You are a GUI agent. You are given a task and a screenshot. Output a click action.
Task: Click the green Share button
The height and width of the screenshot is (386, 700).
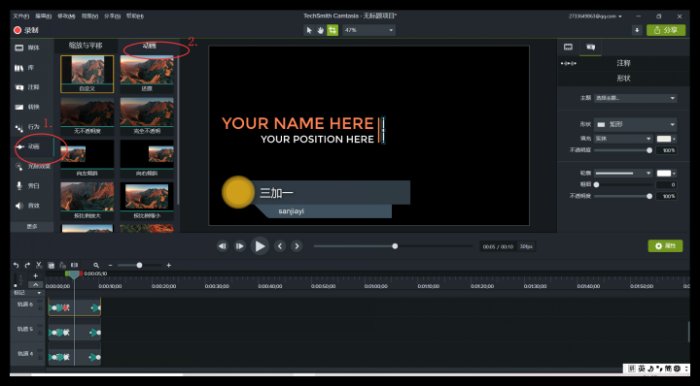tap(666, 30)
